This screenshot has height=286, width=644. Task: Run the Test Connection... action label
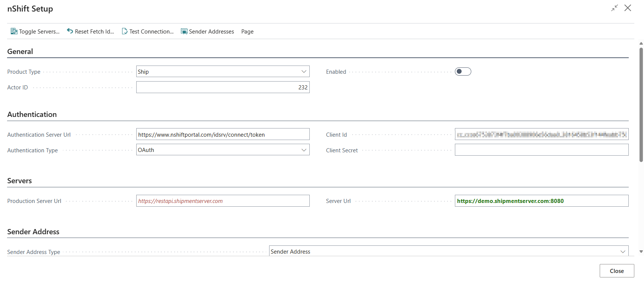(x=152, y=32)
